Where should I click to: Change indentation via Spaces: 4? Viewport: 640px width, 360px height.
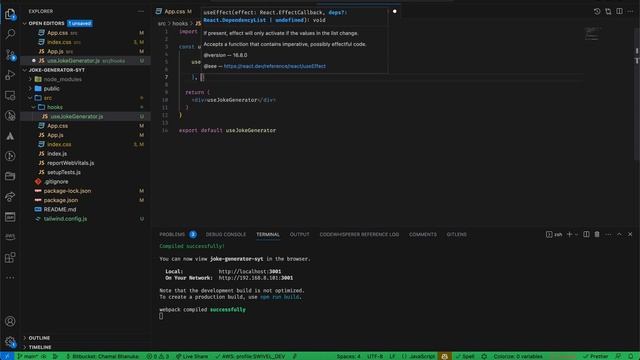click(x=349, y=356)
